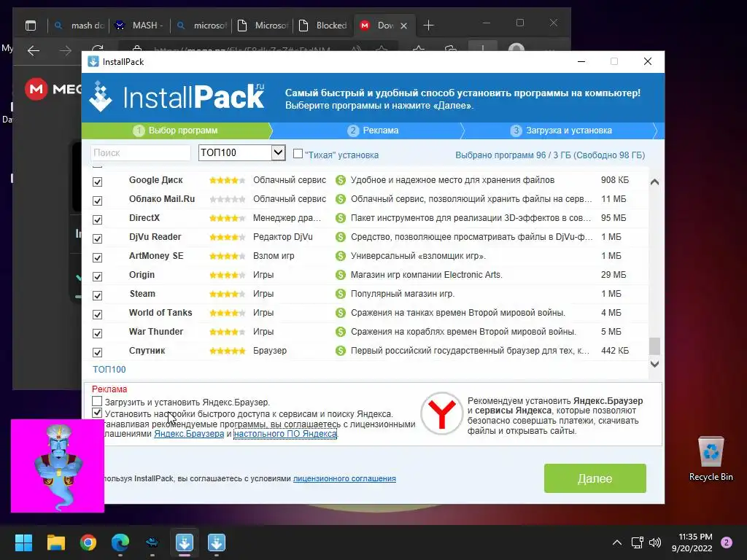
Task: Open Edge tab actions menu icon
Action: click(x=31, y=26)
